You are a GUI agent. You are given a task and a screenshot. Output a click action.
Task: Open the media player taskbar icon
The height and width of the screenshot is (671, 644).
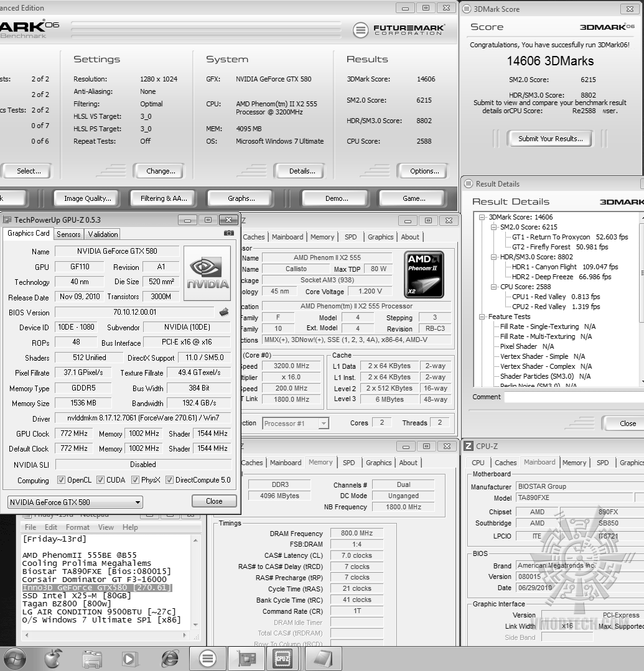pyautogui.click(x=130, y=659)
